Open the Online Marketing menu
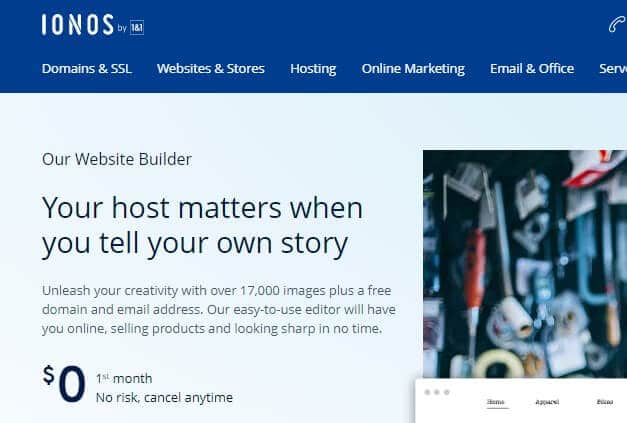Image resolution: width=627 pixels, height=423 pixels. point(413,69)
